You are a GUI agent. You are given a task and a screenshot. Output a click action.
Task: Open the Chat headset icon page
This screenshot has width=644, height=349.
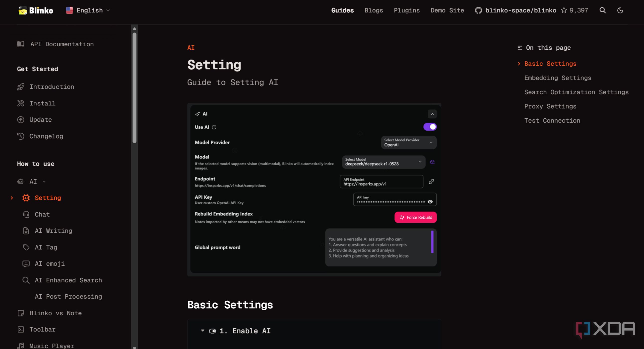pos(26,214)
